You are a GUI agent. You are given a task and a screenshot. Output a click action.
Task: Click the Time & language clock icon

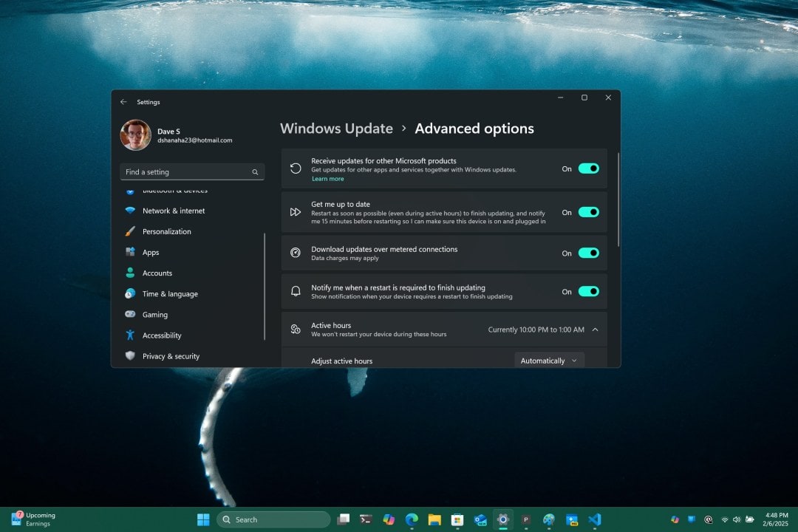(x=130, y=293)
